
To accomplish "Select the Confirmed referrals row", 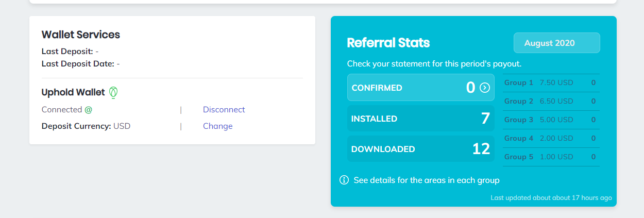I will coord(420,88).
